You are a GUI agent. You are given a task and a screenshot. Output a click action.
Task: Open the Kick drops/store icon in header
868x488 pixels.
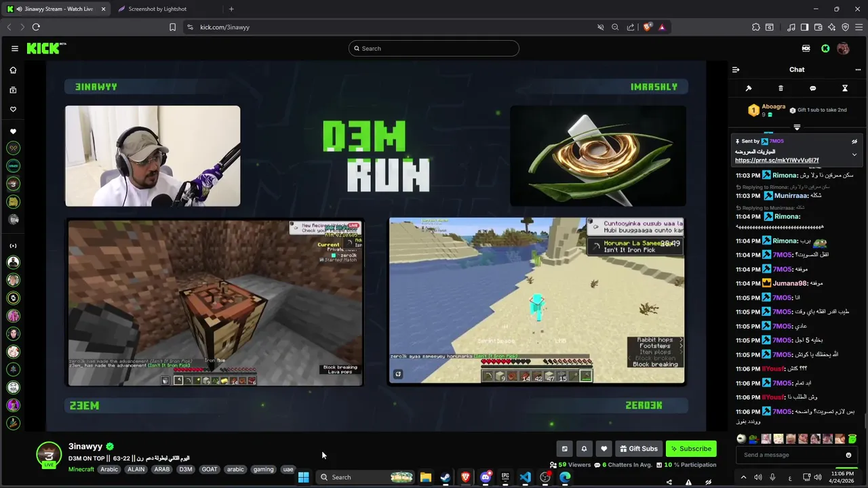[806, 48]
